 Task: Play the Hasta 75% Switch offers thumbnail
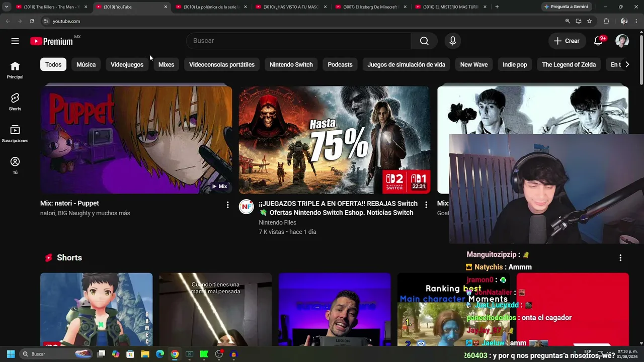tap(335, 140)
